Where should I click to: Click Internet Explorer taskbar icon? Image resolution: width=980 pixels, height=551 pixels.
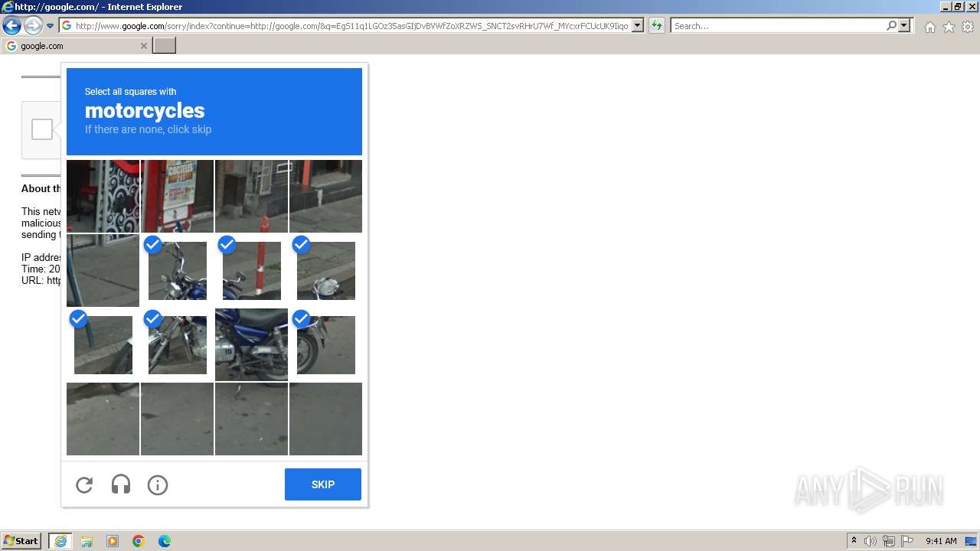tap(60, 541)
